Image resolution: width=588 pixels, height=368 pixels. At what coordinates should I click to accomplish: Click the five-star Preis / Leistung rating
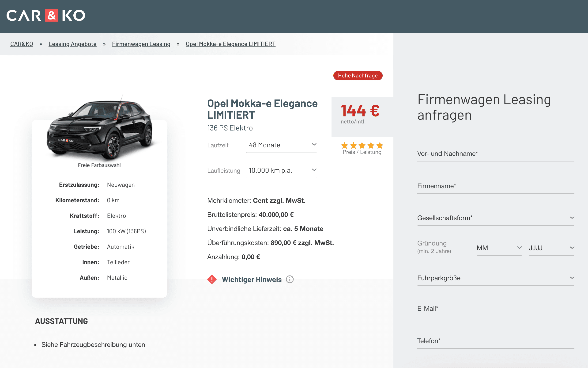point(362,146)
